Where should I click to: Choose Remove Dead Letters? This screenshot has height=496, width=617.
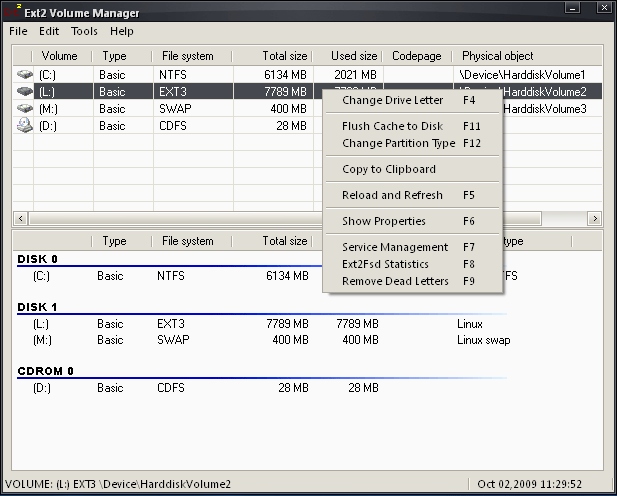coord(412,281)
